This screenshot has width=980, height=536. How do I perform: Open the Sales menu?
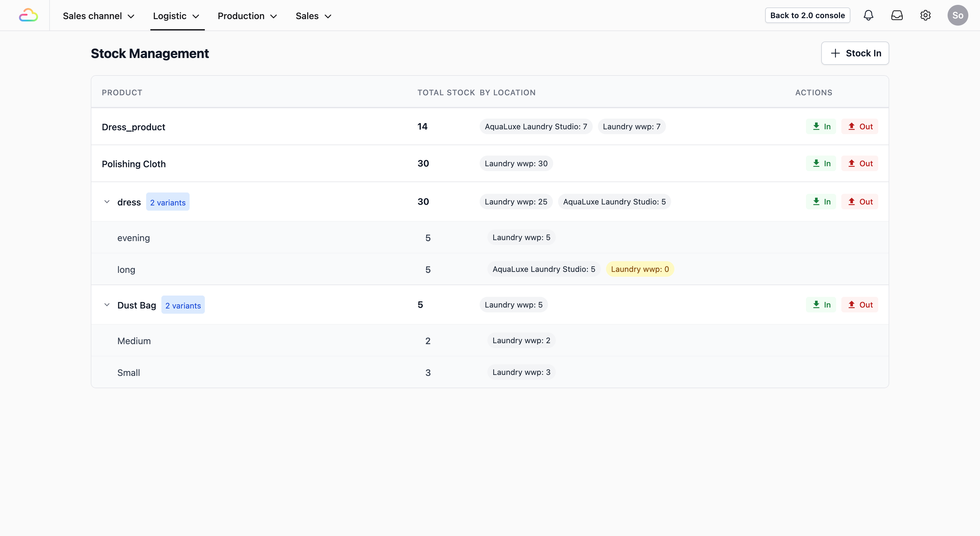(313, 16)
